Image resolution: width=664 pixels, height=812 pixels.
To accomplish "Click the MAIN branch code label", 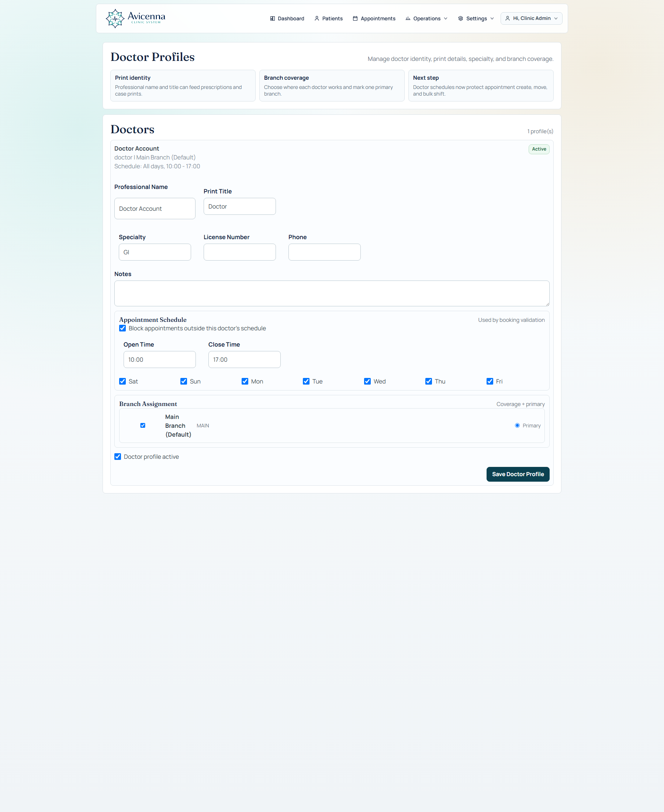I will click(x=203, y=426).
